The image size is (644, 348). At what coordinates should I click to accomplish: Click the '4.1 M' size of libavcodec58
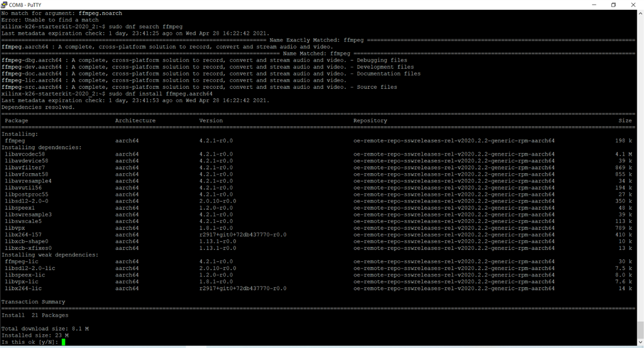624,155
